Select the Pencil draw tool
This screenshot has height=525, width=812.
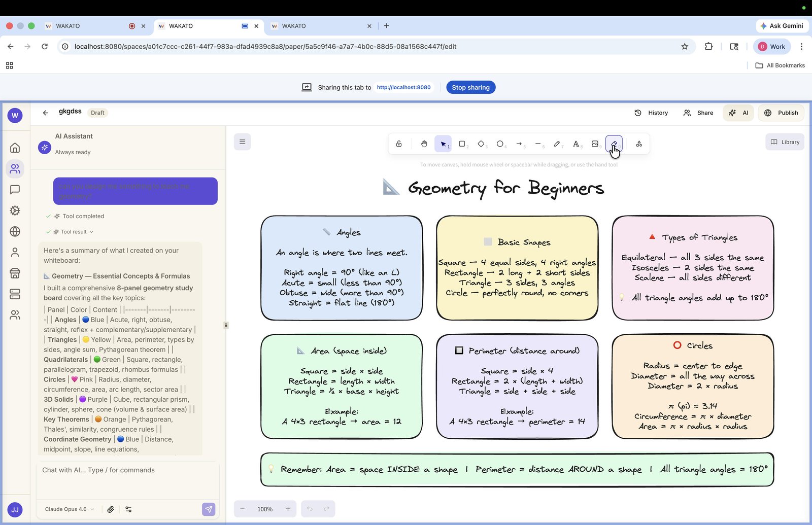click(x=557, y=144)
